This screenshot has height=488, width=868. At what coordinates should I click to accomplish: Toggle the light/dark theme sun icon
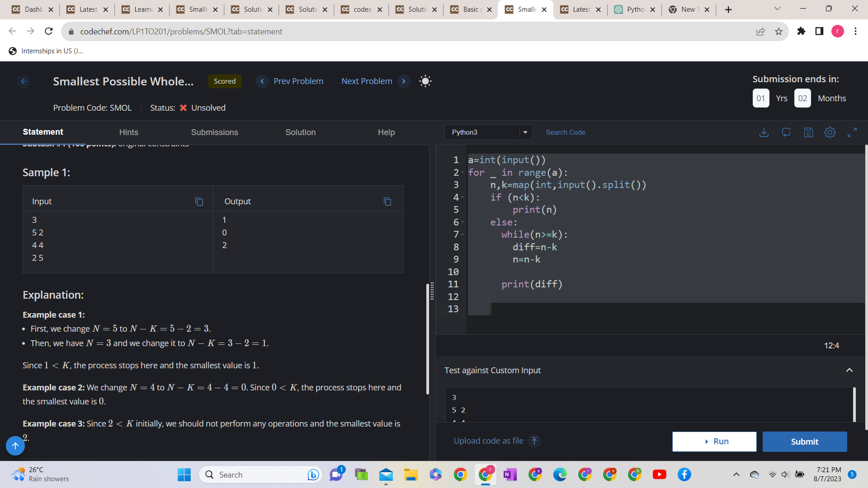click(x=425, y=81)
